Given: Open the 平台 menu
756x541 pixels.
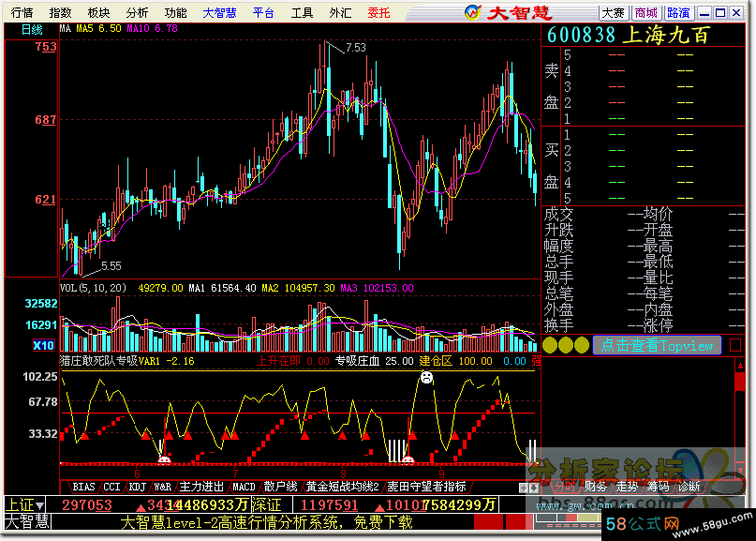Looking at the screenshot, I should 263,12.
